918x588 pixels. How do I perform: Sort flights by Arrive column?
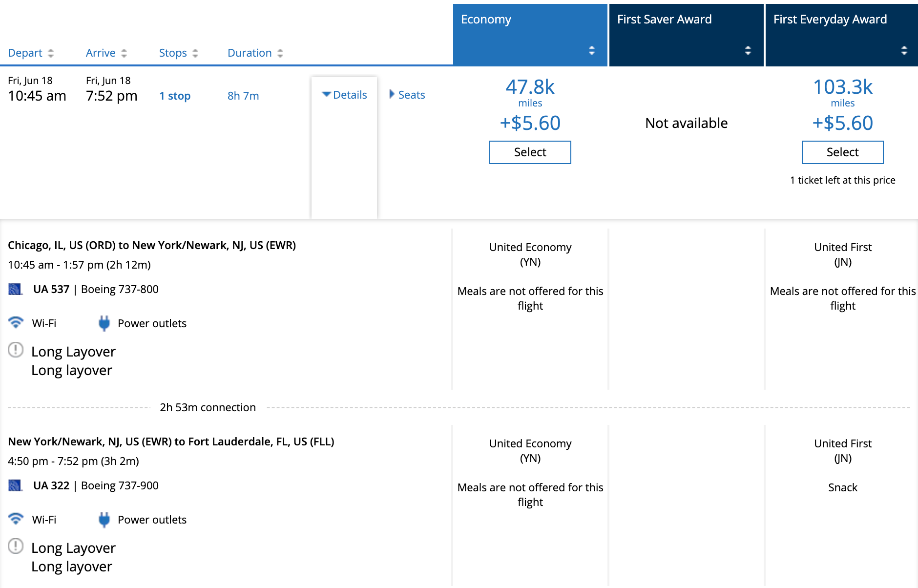106,53
